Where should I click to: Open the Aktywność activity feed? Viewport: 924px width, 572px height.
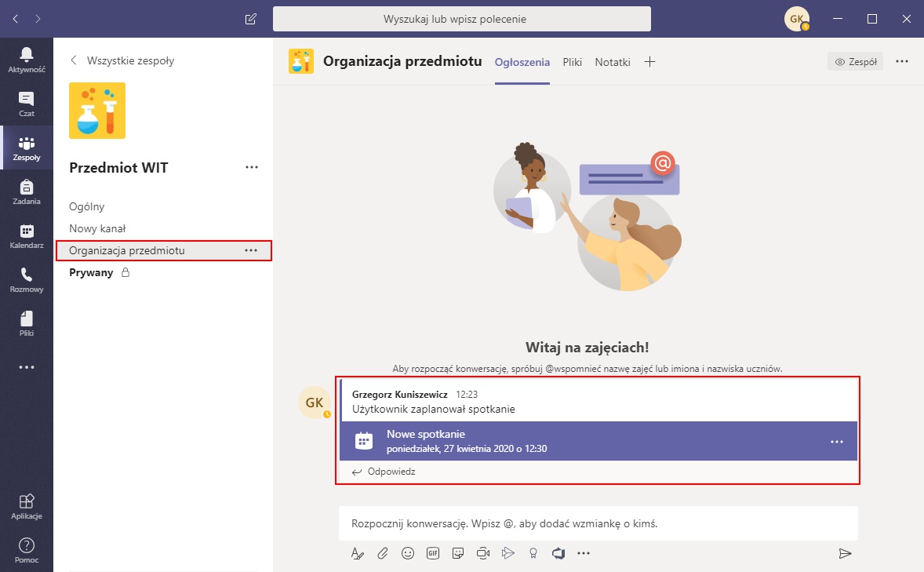pos(27,60)
